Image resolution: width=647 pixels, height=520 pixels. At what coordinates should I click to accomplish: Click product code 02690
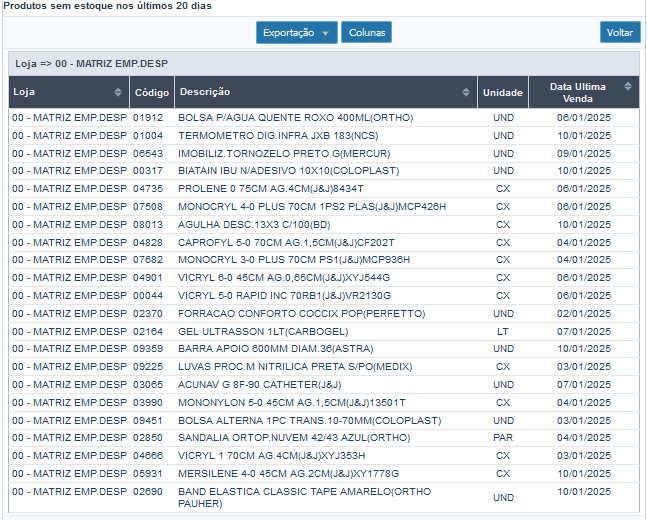coord(148,492)
